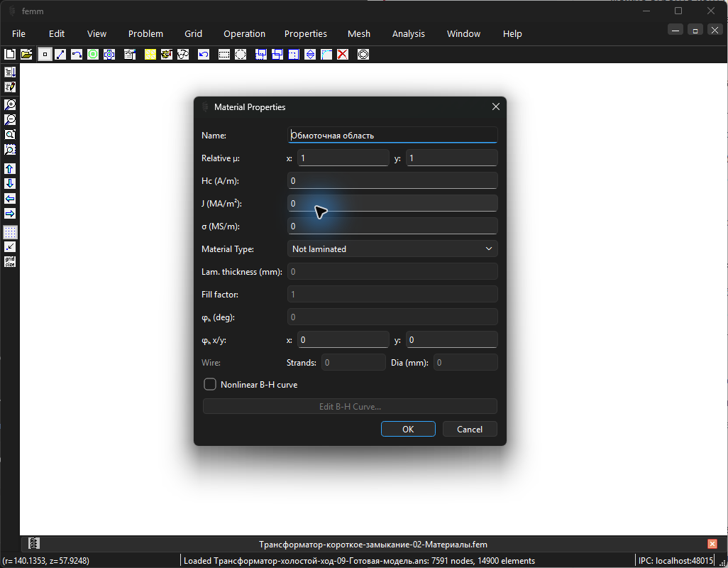This screenshot has height=568, width=728.
Task: Create a new document with the blank page icon
Action: (x=10, y=55)
